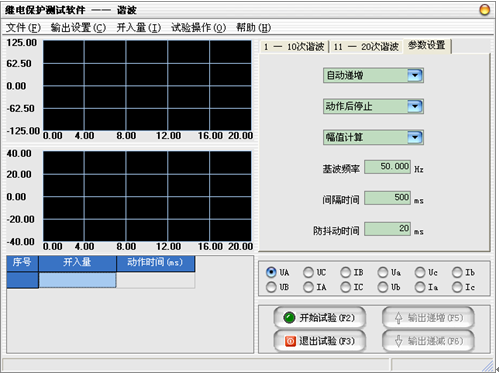499x375 pixels.
Task: Open the 幅值计算 dropdown list
Action: click(x=415, y=137)
